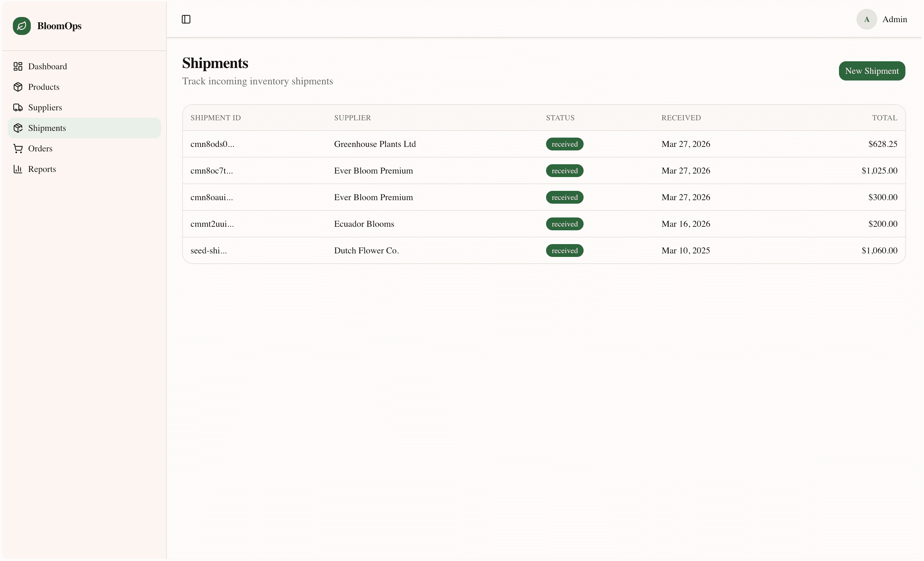Click the Dashboard grid icon
The image size is (924, 561).
coord(18,66)
